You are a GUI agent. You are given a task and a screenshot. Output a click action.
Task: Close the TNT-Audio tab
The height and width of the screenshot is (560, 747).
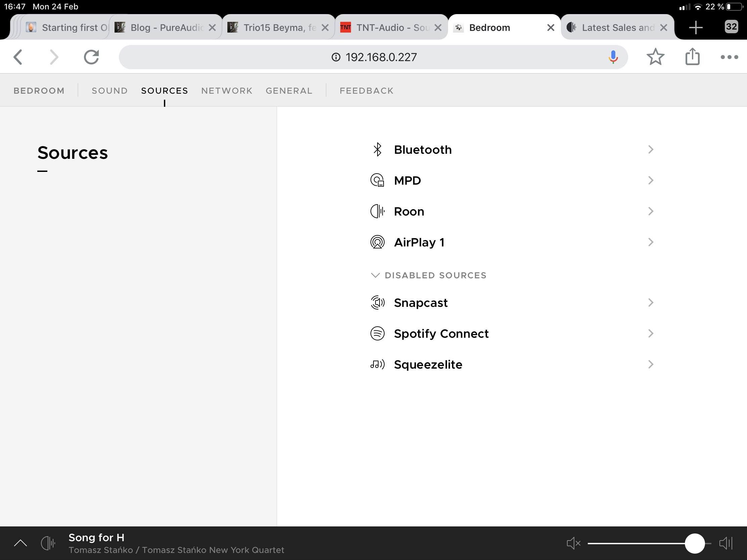click(438, 28)
